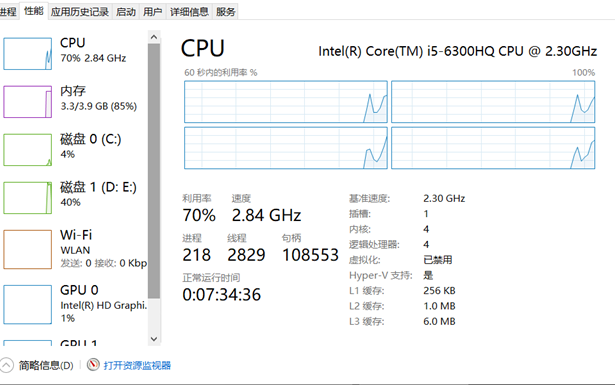Click sidebar scrollbar down arrow

154,339
